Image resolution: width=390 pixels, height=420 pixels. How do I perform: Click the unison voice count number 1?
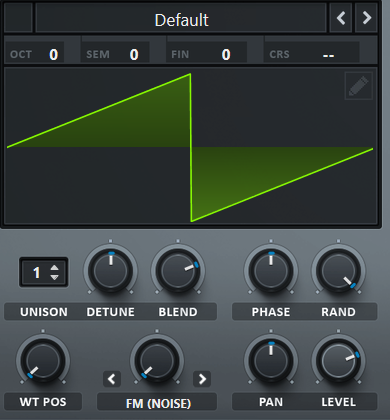tap(37, 273)
